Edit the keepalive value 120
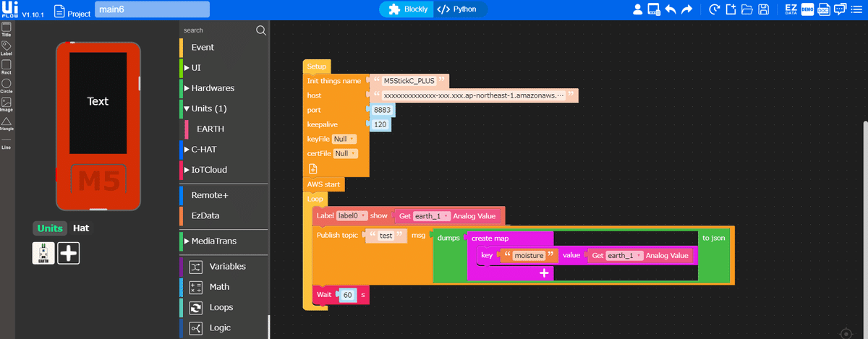The image size is (868, 339). click(380, 124)
